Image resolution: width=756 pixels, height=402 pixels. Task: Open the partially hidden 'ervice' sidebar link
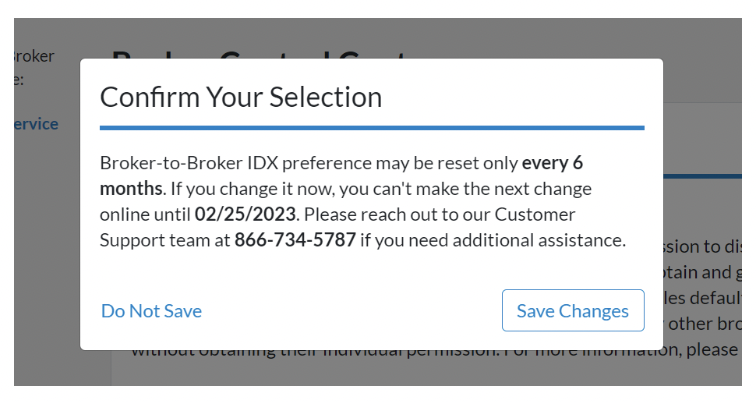[36, 124]
